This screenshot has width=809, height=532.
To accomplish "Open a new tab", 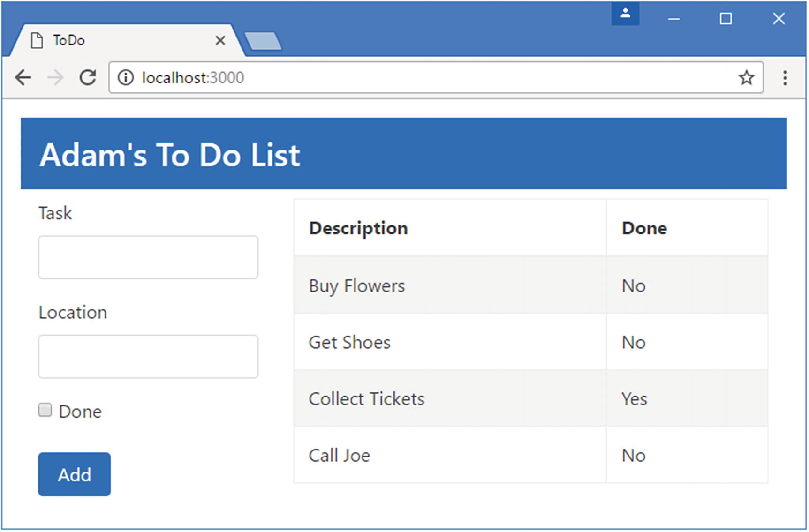I will (263, 41).
